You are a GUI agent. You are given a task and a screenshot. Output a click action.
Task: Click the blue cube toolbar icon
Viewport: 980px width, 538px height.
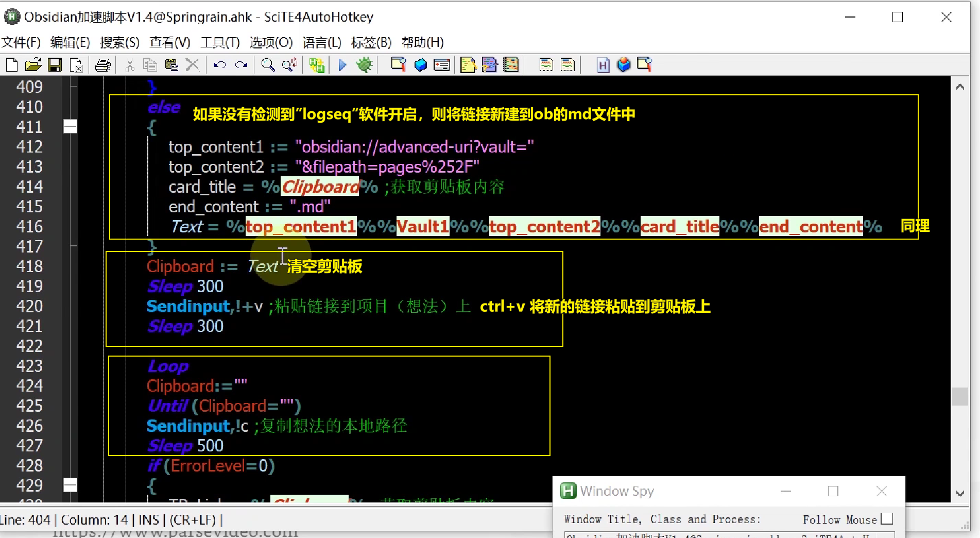coord(421,65)
